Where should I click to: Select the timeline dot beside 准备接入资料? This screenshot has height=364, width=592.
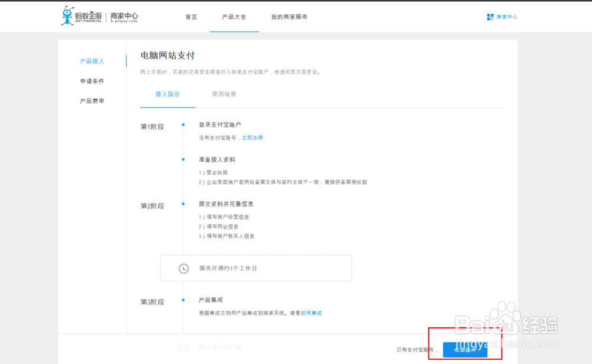click(x=184, y=159)
